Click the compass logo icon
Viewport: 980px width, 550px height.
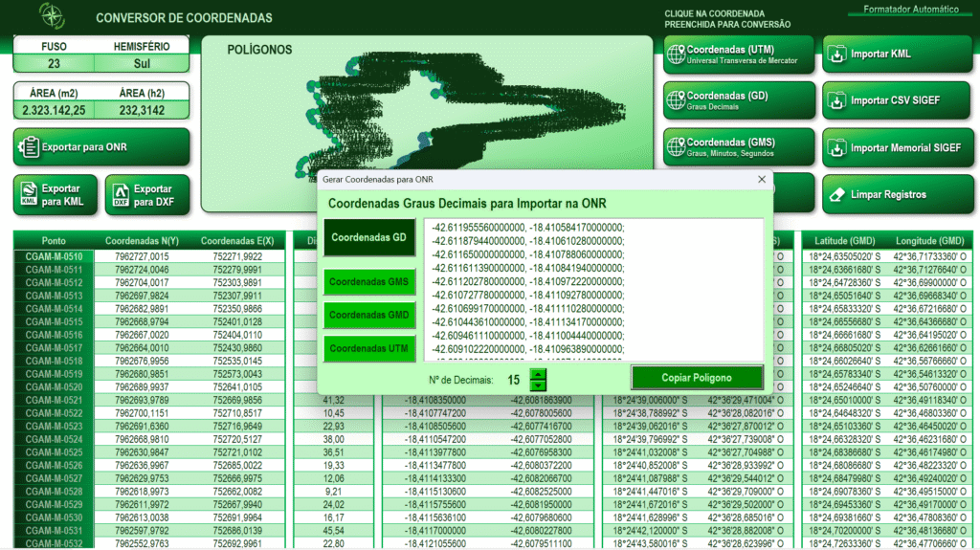click(52, 15)
